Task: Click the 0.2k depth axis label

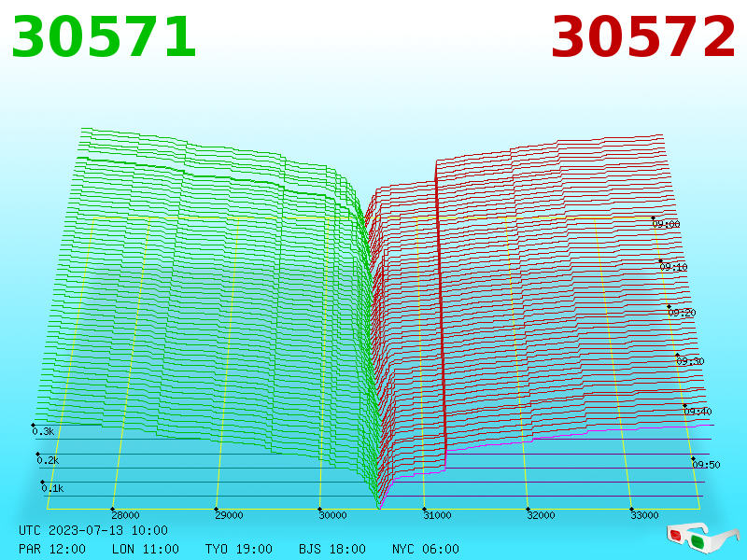Action: click(49, 460)
